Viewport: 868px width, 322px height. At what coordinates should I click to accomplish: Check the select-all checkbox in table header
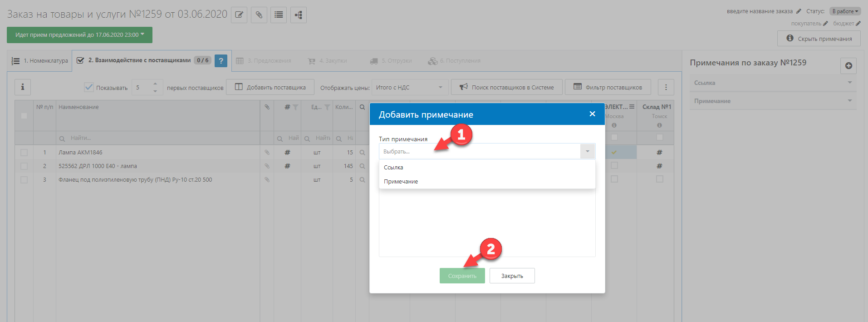pos(24,116)
